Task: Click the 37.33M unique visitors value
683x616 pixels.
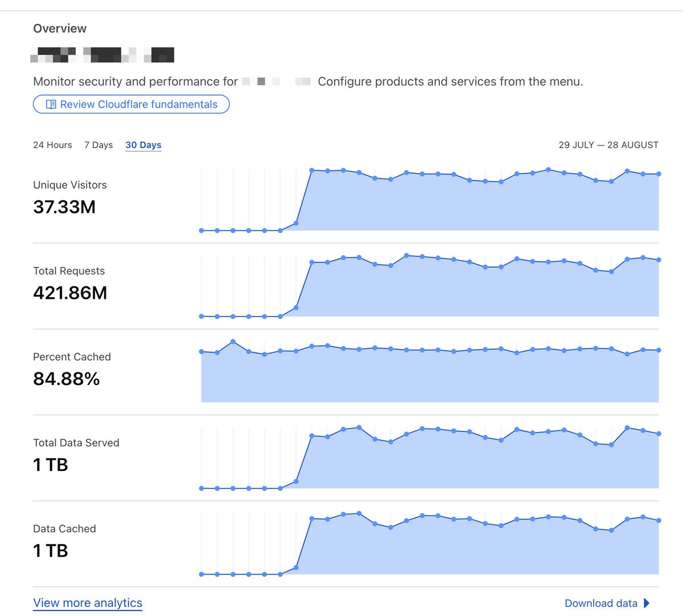Action: pos(64,207)
